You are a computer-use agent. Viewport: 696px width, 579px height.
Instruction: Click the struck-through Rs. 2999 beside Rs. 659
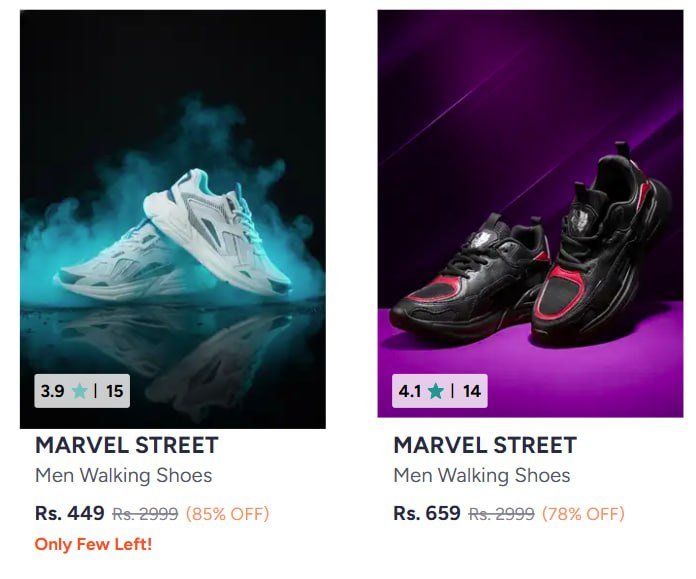pos(502,514)
